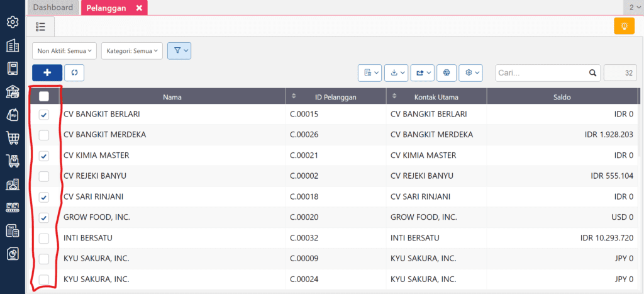Click the orange lightbulb tips icon
This screenshot has width=644, height=294.
(x=624, y=26)
